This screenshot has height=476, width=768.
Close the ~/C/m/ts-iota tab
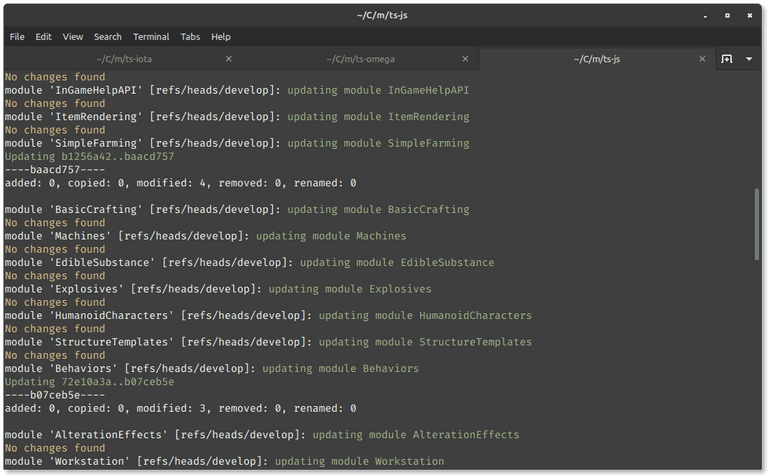[229, 59]
